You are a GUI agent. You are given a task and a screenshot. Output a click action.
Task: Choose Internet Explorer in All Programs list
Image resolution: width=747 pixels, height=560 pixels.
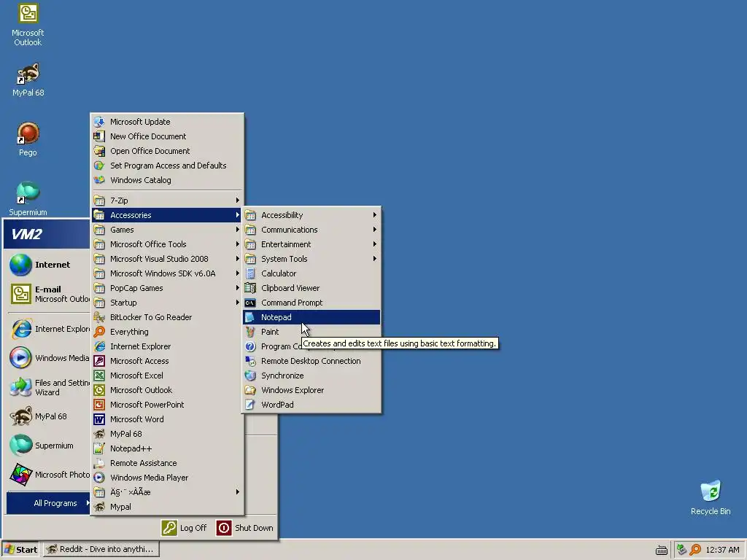point(167,346)
